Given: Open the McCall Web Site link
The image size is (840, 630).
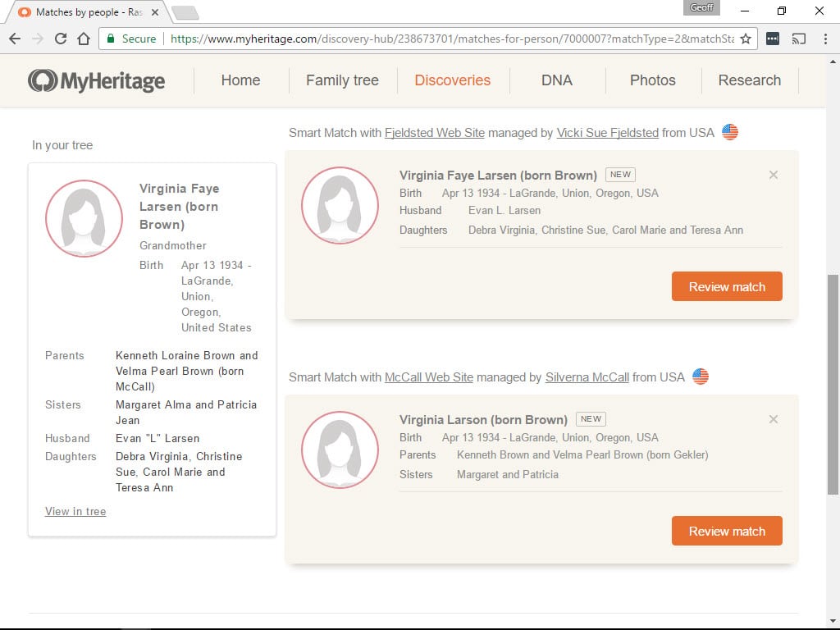Looking at the screenshot, I should [428, 377].
